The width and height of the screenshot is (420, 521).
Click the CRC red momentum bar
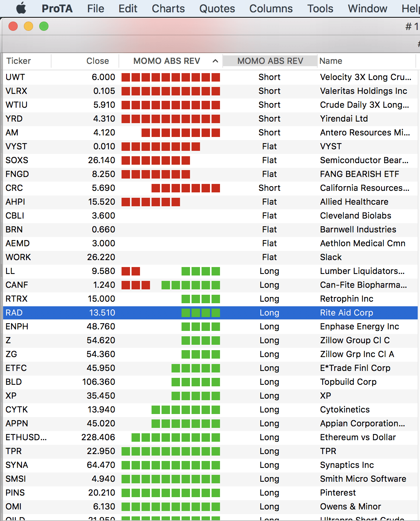point(186,188)
